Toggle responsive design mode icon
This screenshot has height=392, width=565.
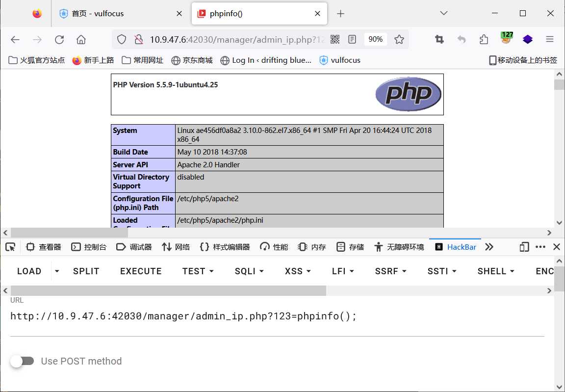(524, 247)
